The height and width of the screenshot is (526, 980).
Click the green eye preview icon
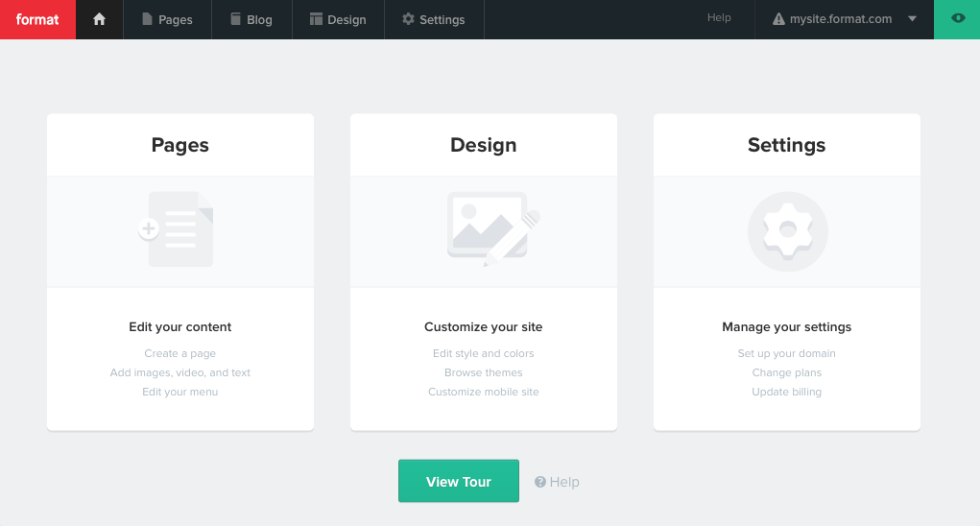(x=957, y=19)
